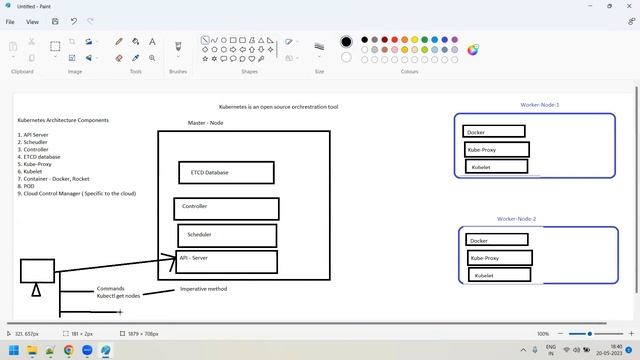Open Google Chrome from the taskbar
640x360 pixels.
[x=69, y=350]
